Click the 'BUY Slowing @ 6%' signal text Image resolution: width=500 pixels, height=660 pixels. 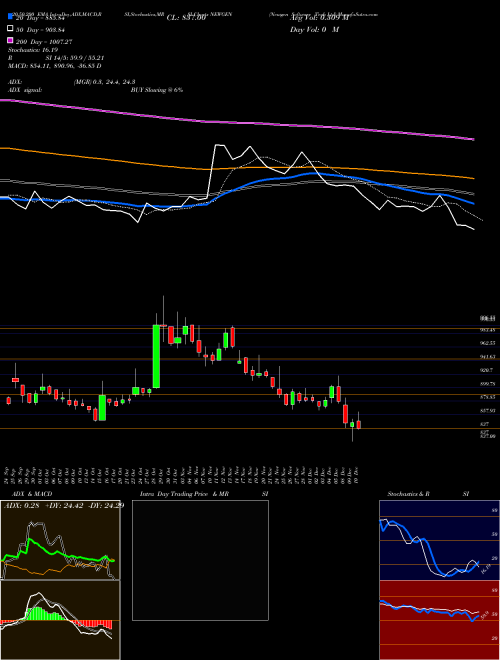click(157, 90)
